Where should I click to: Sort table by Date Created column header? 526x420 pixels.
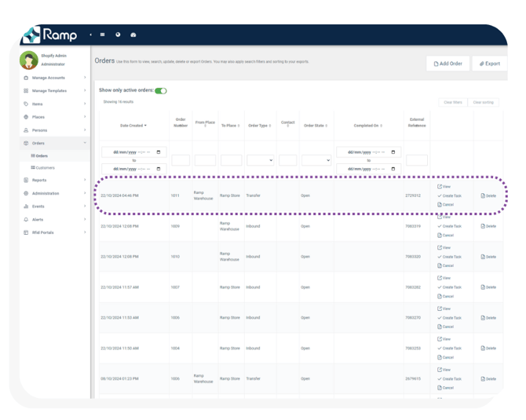click(132, 126)
